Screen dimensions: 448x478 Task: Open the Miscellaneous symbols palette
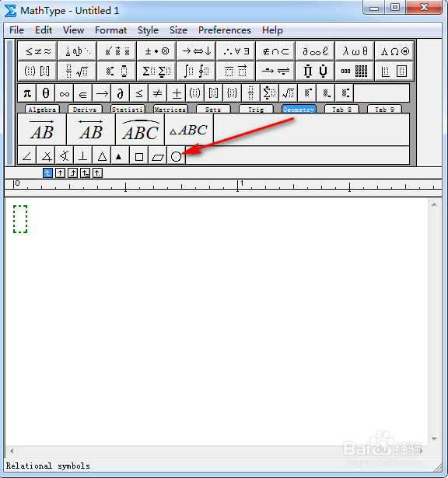315,51
